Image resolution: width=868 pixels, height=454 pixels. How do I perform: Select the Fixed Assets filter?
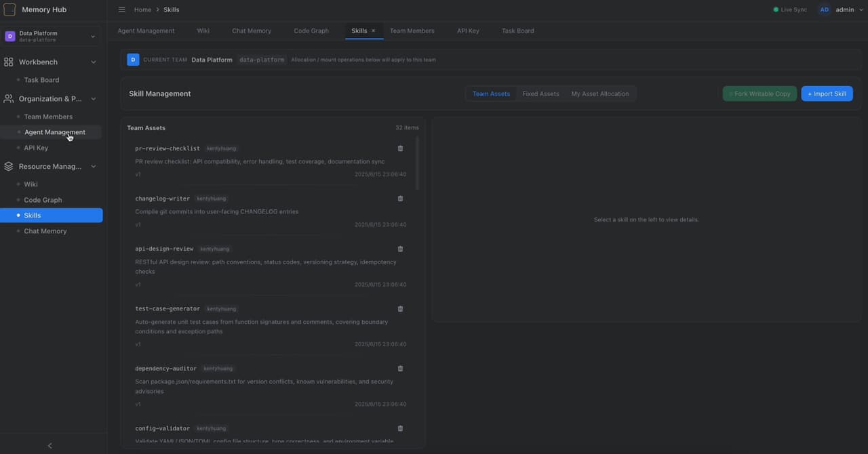tap(540, 94)
